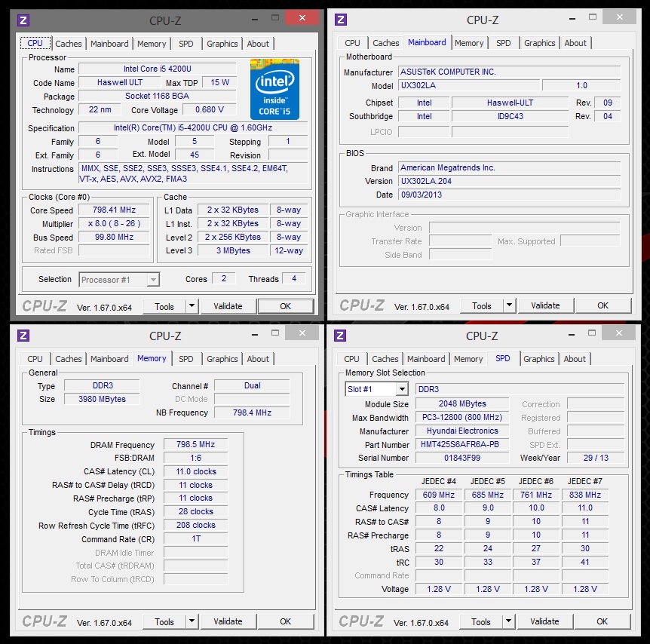Click the Multiplier value x 8.0
This screenshot has width=650, height=644.
pyautogui.click(x=115, y=223)
